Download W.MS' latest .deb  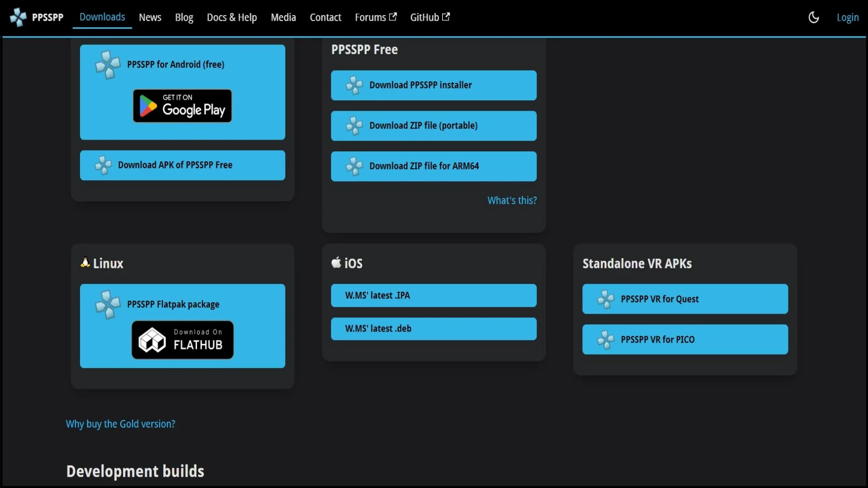click(434, 329)
